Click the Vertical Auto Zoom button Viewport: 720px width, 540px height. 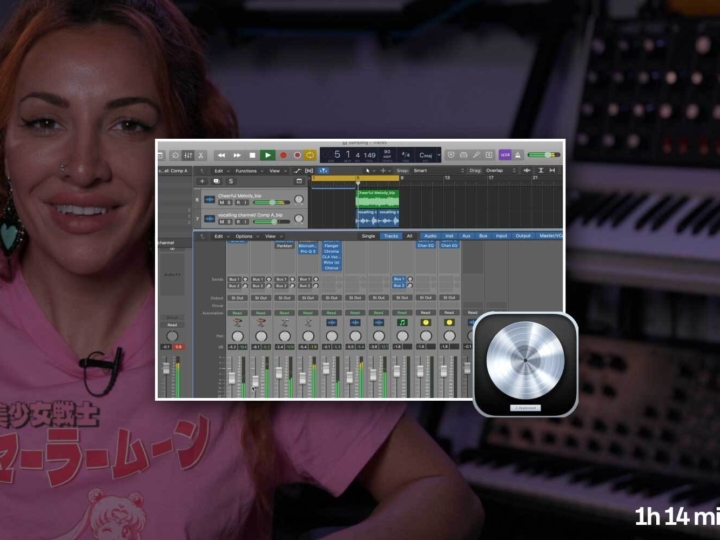click(540, 170)
